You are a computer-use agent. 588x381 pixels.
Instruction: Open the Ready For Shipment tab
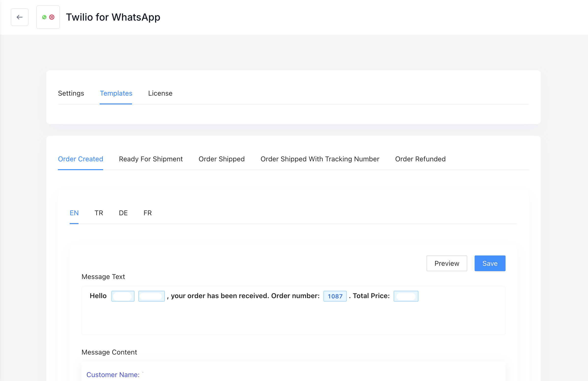pyautogui.click(x=151, y=159)
